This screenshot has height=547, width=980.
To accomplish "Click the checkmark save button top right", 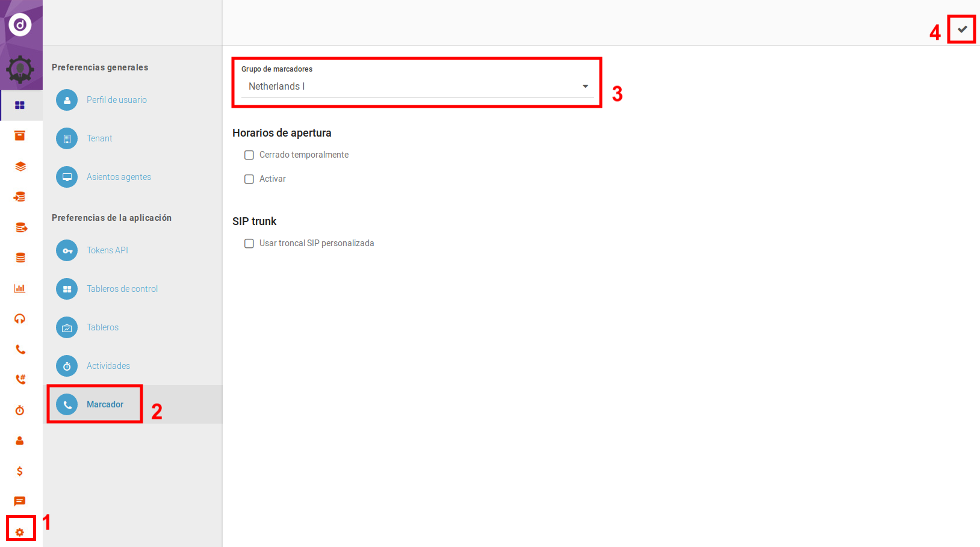I will 961,28.
